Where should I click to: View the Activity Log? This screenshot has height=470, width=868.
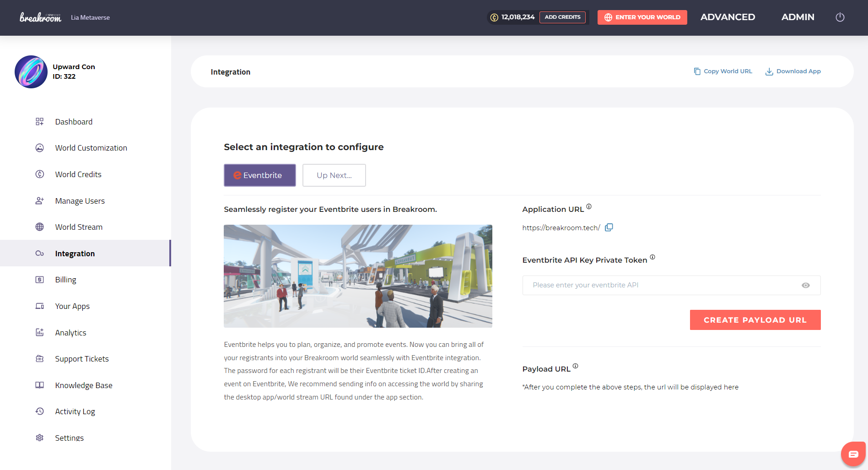tap(75, 411)
